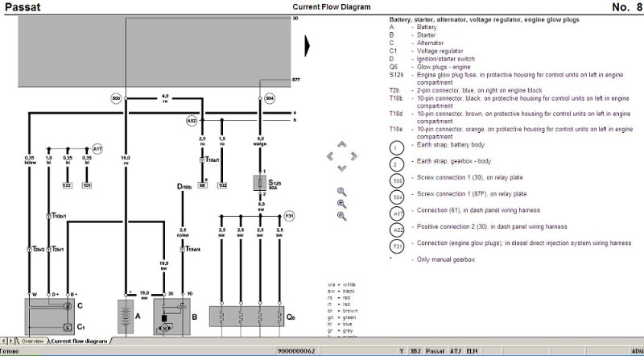
Task: Click color code entry 'br = brown'
Action: (x=341, y=311)
